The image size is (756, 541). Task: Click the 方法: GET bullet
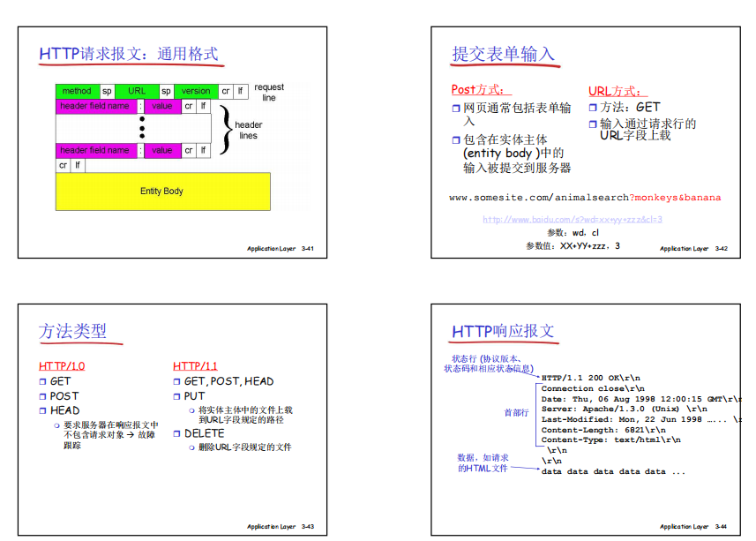pos(625,107)
